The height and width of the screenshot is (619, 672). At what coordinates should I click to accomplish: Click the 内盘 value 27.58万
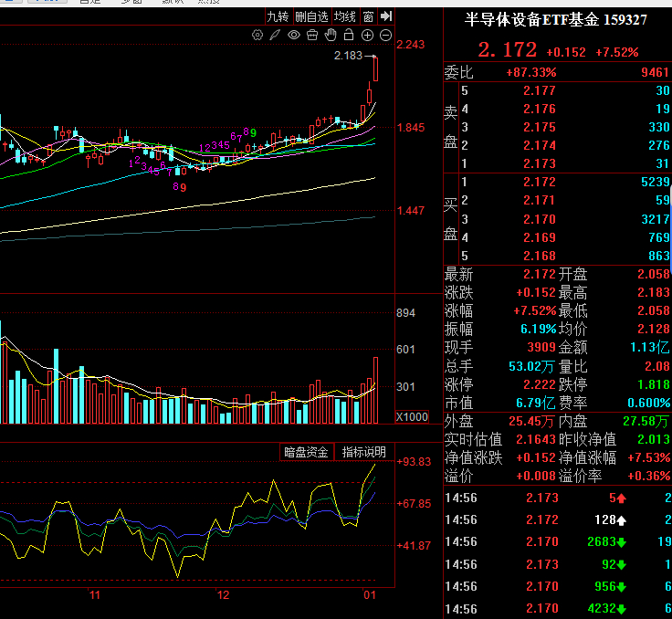pos(646,422)
